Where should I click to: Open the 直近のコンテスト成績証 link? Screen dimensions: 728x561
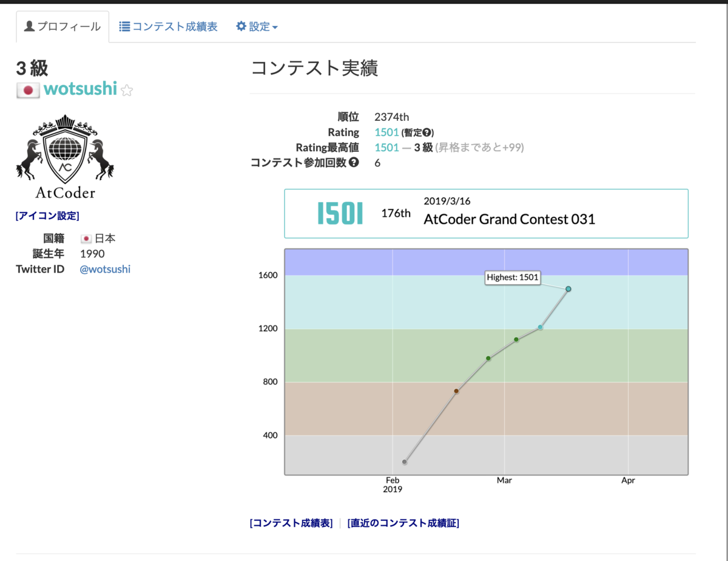pos(403,523)
